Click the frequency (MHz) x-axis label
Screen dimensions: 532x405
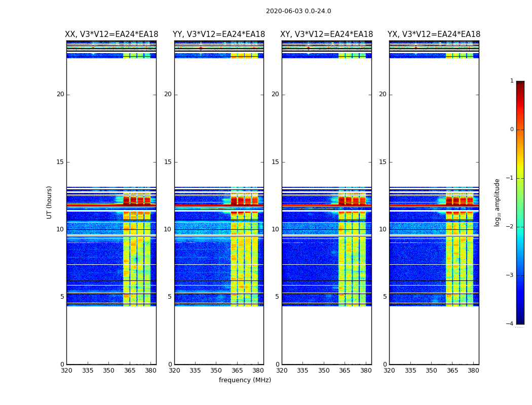click(x=245, y=380)
